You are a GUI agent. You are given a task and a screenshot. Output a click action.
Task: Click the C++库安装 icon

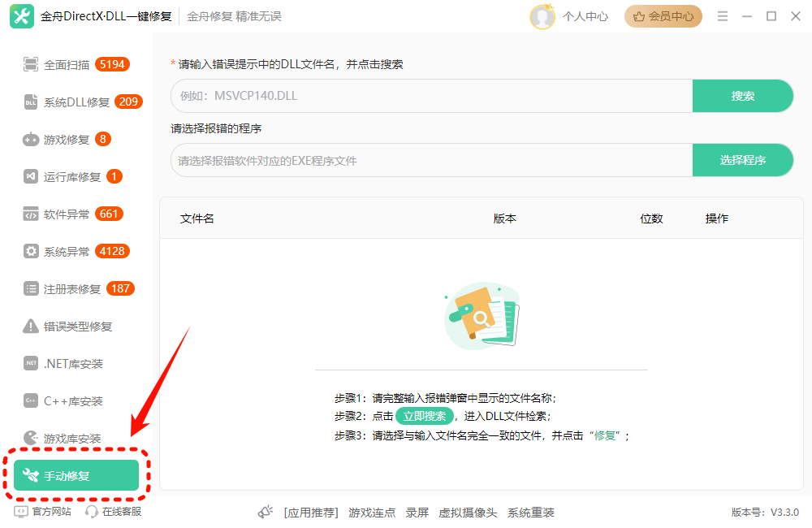pyautogui.click(x=31, y=400)
